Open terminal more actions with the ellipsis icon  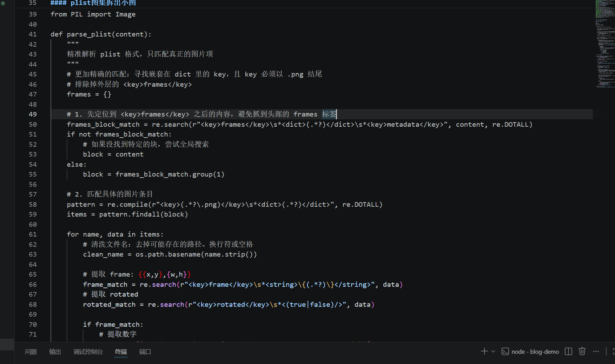[596, 351]
